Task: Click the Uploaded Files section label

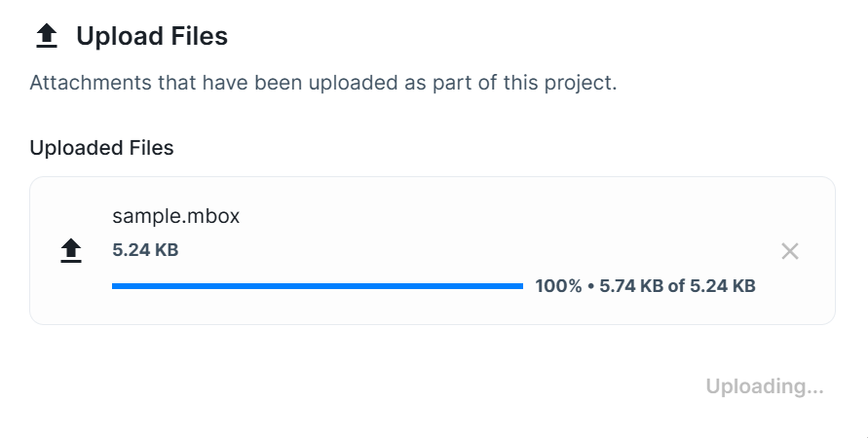Action: (x=101, y=148)
